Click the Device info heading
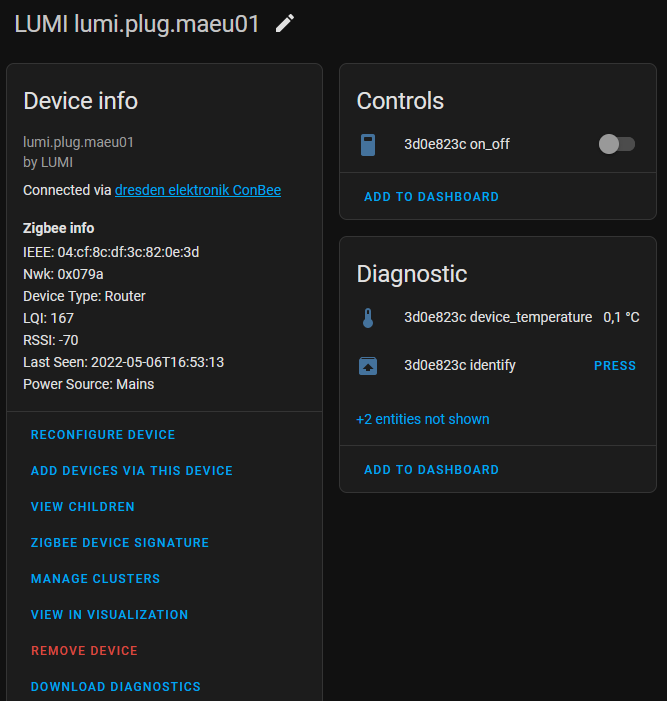The width and height of the screenshot is (667, 701). point(80,101)
